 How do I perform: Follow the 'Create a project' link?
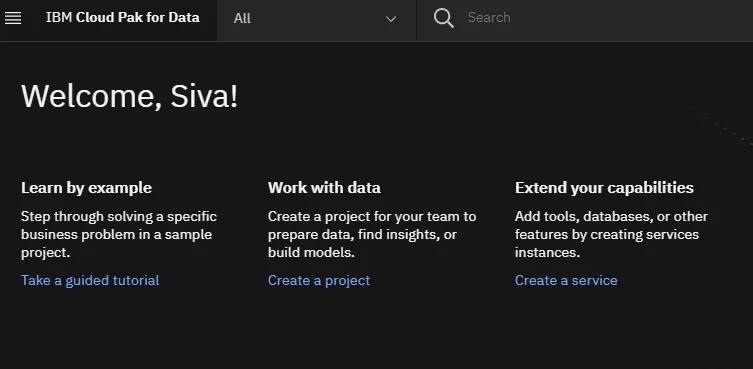pyautogui.click(x=319, y=280)
